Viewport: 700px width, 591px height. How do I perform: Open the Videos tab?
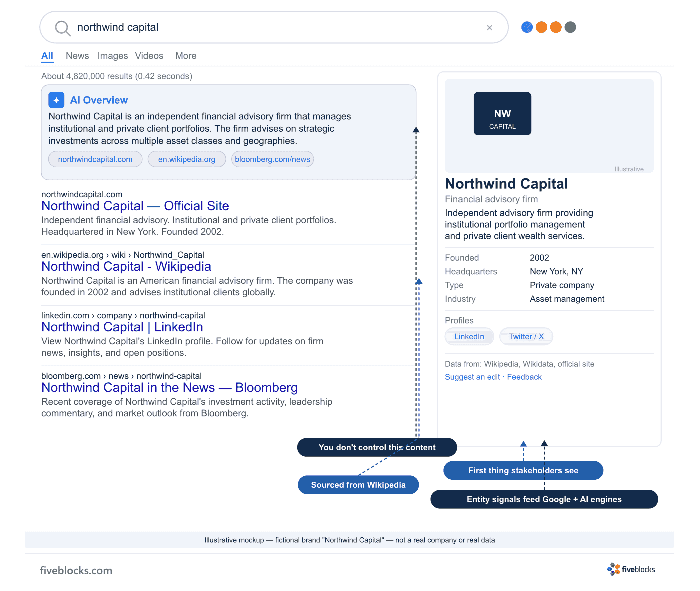tap(149, 56)
